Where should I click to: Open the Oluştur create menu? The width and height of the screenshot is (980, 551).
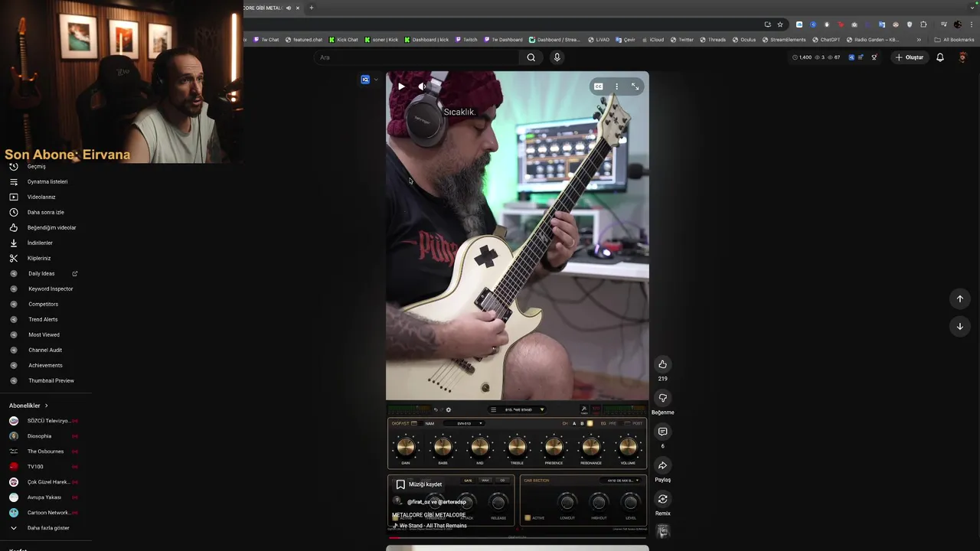tap(910, 57)
